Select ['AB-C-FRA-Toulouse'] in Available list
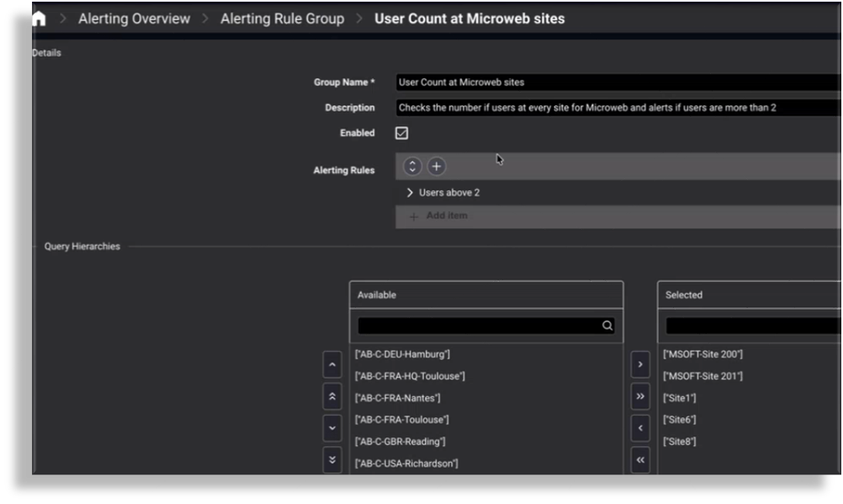 [401, 420]
